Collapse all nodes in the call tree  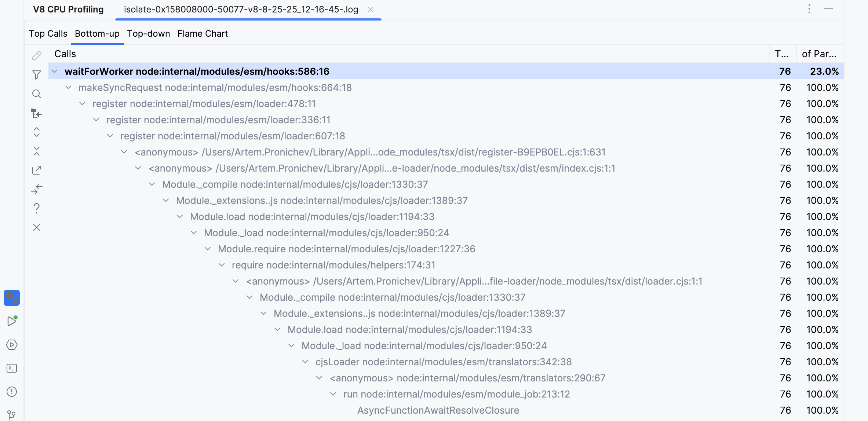click(x=36, y=151)
